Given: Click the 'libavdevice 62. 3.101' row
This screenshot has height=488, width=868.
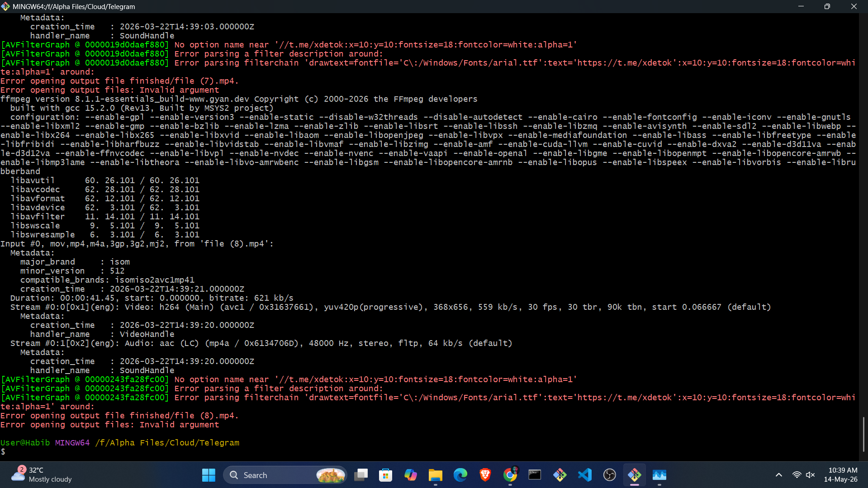Looking at the screenshot, I should tap(105, 208).
